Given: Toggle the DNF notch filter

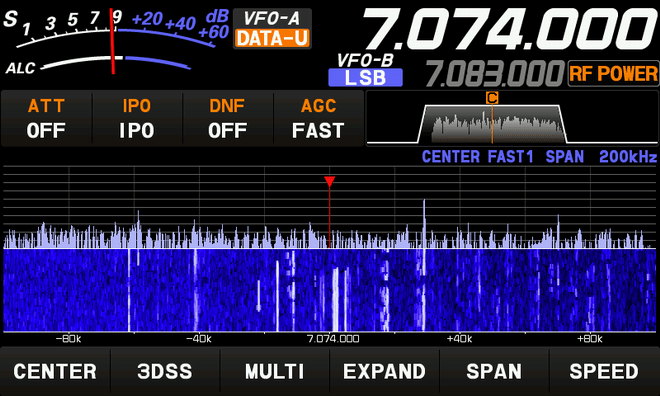Looking at the screenshot, I should click(227, 119).
